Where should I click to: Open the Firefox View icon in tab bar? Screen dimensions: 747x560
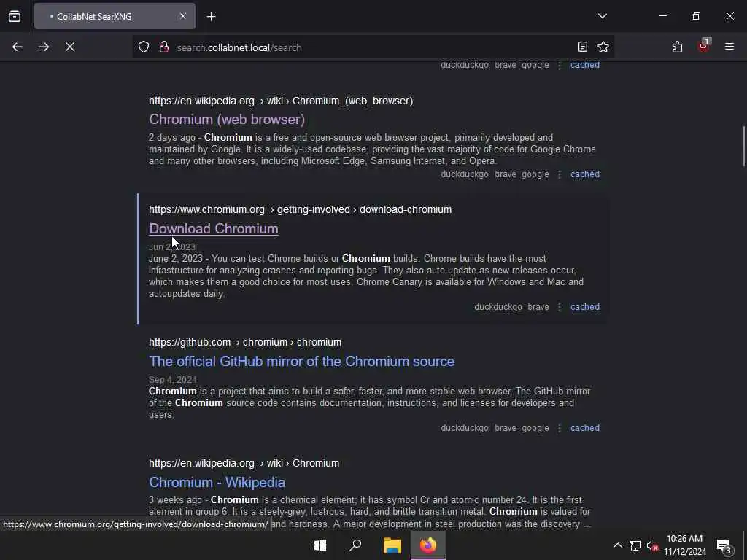15,16
